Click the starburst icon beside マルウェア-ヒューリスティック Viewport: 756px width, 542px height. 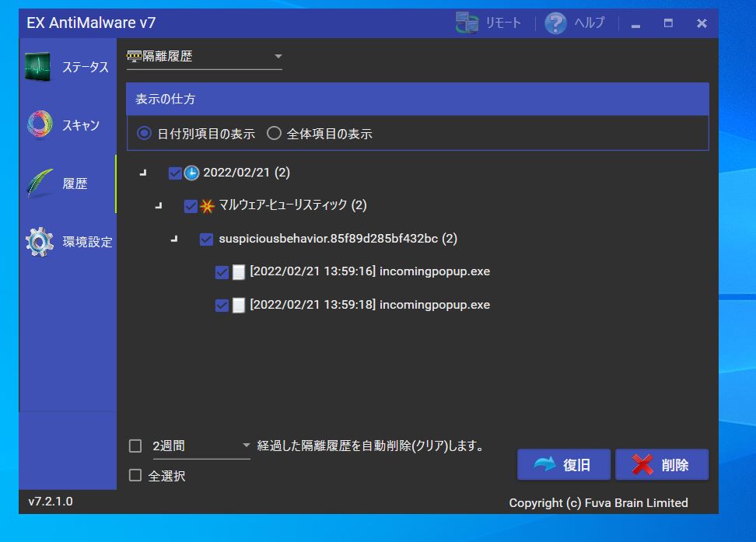point(207,206)
